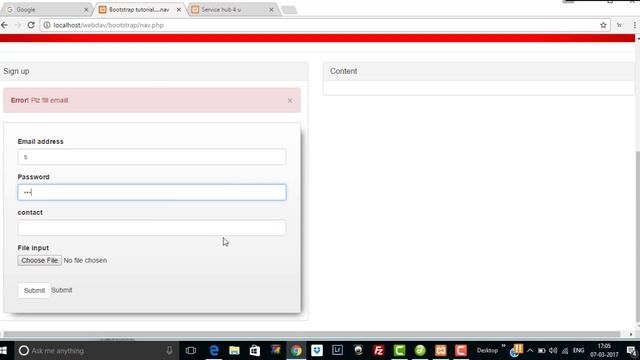Click the Choose File button

click(x=40, y=260)
